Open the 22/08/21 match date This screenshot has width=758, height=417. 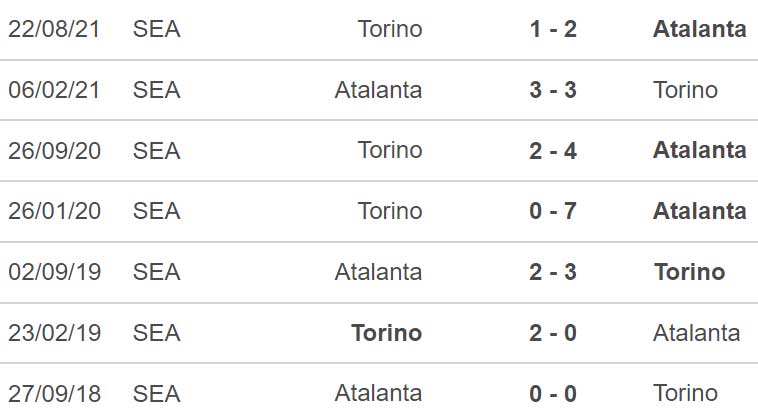(54, 29)
